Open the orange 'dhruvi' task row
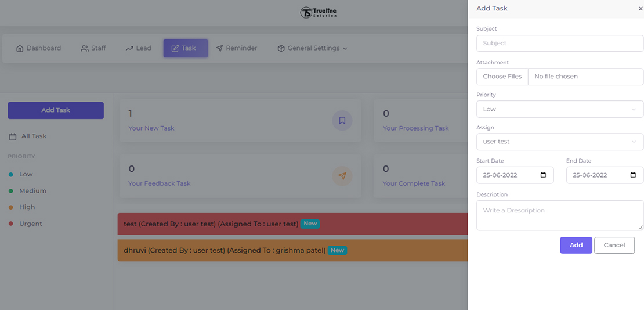 click(x=292, y=250)
